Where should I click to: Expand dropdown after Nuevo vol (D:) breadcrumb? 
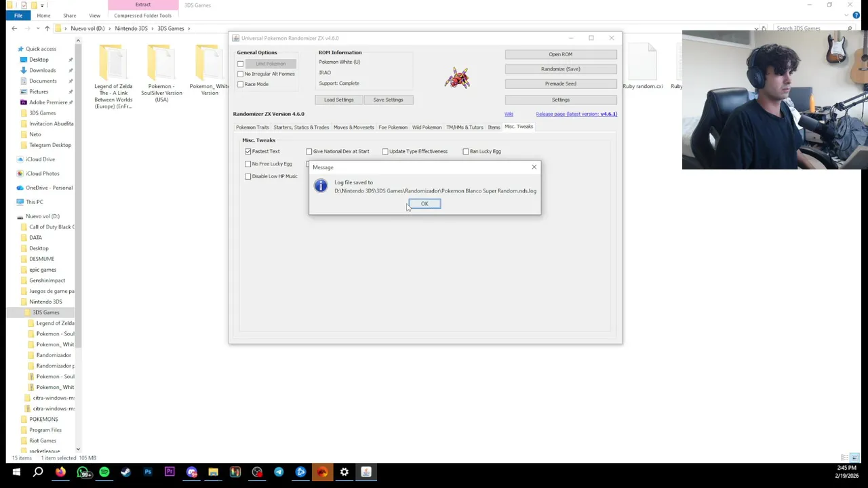click(x=110, y=28)
